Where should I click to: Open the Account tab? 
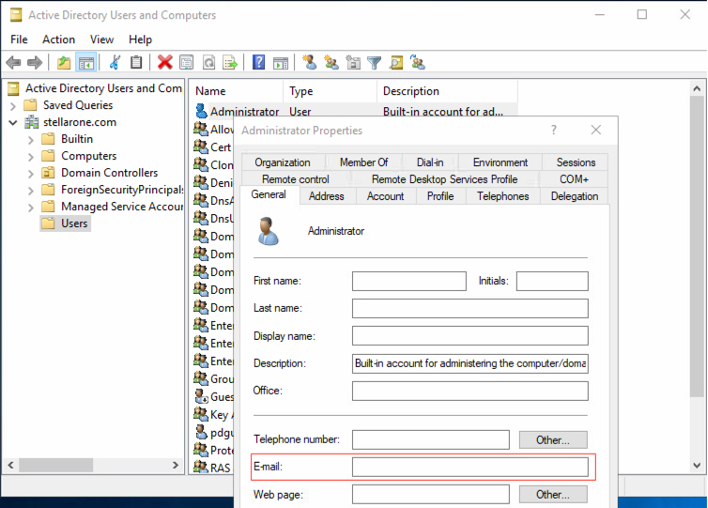(385, 196)
